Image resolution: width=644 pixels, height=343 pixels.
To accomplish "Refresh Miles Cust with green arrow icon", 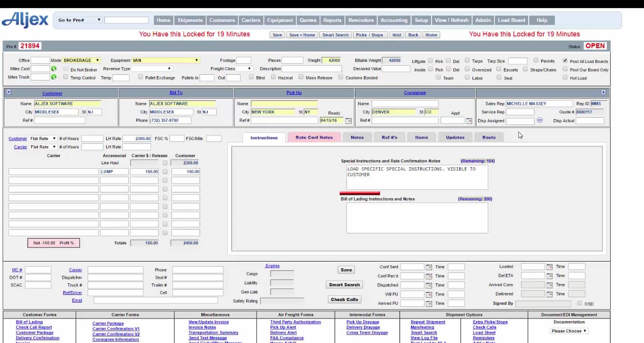I will (x=54, y=69).
